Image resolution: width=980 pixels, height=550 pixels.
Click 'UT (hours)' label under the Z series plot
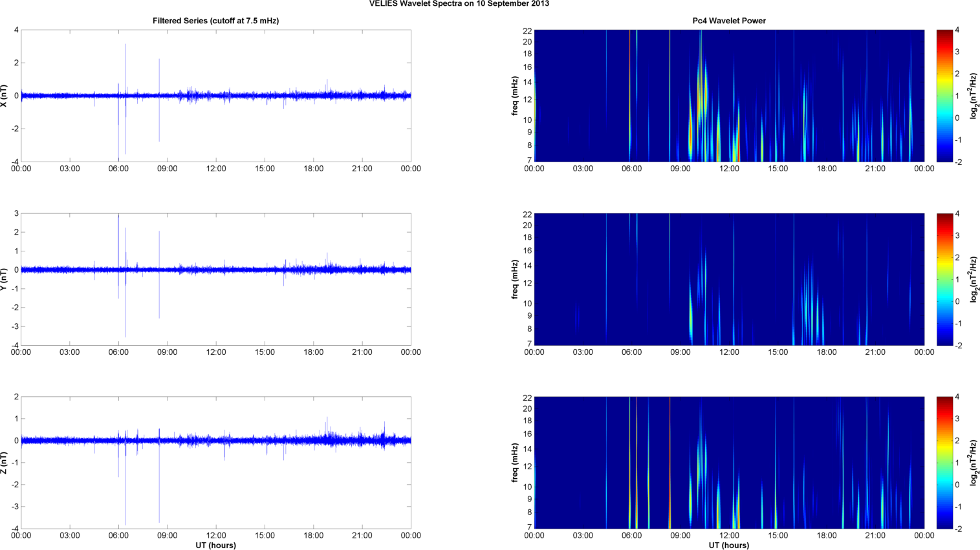215,545
